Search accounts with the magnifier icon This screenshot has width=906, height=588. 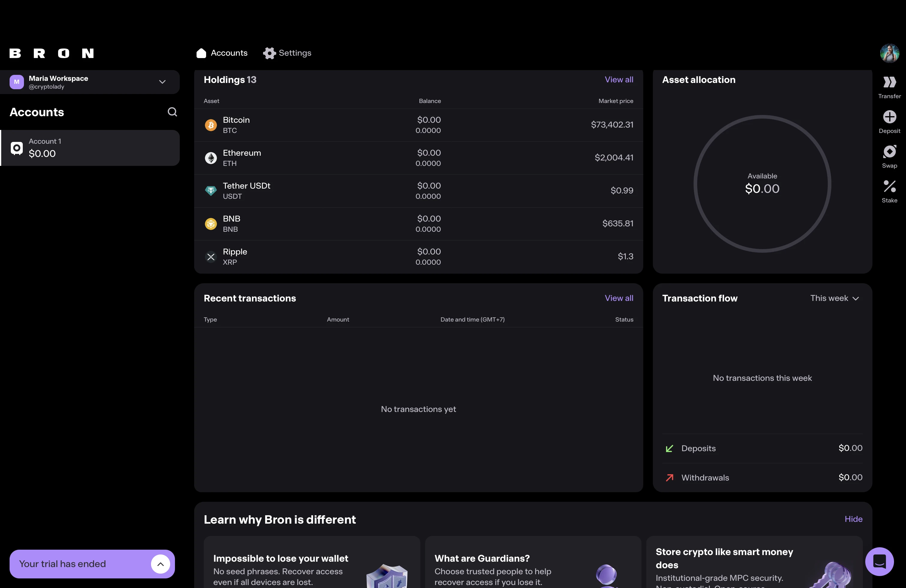pos(172,112)
